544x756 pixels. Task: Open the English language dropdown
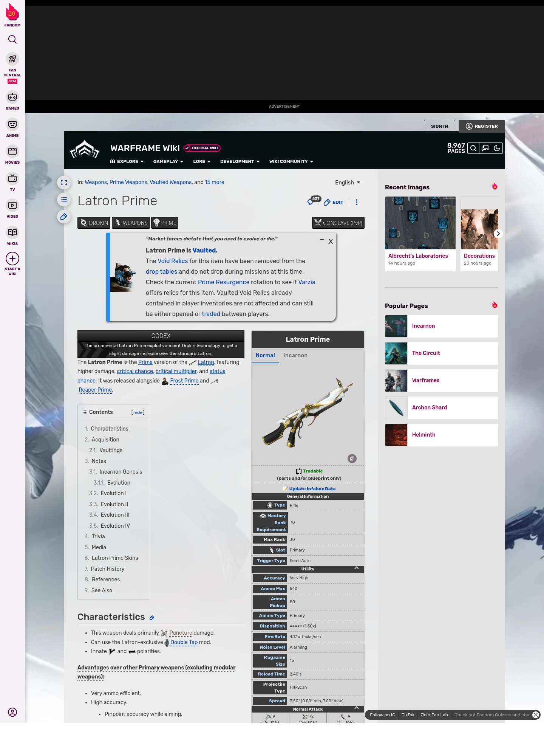pos(348,183)
